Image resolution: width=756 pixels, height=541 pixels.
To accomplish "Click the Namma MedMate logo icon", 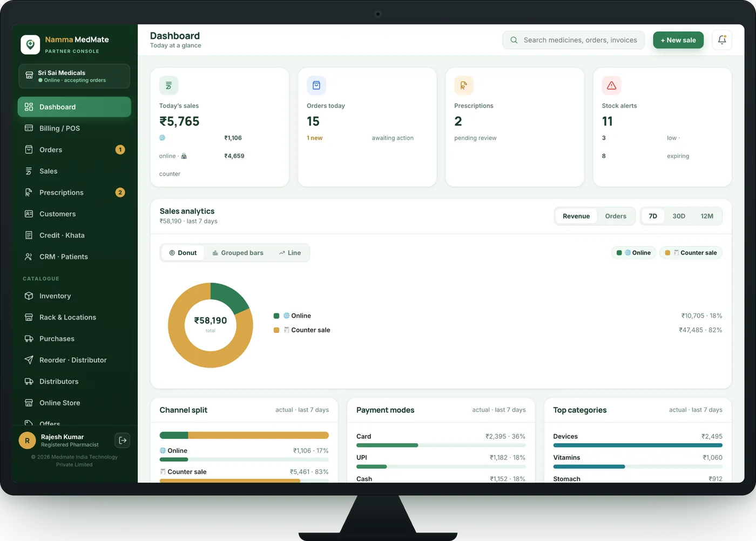I will 30,44.
